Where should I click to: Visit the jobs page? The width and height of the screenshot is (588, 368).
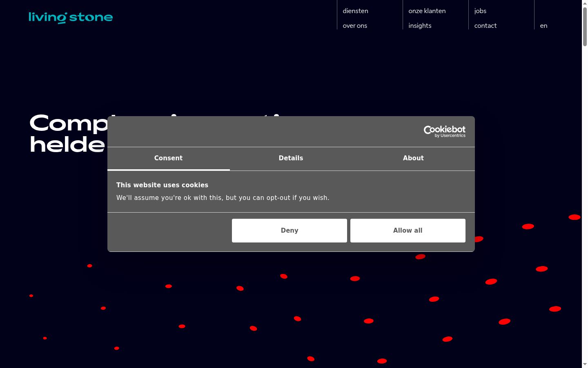click(x=480, y=11)
